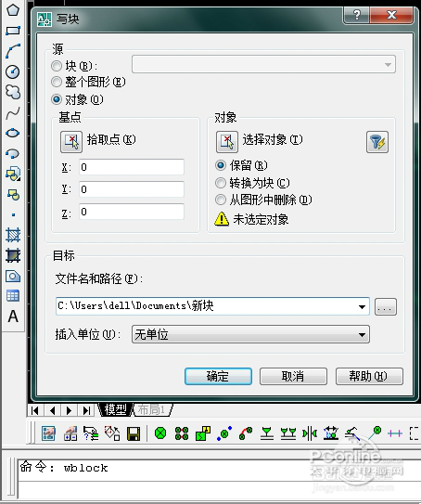The image size is (421, 504).
Task: Select the 块(B) source radio button
Action: pyautogui.click(x=57, y=66)
